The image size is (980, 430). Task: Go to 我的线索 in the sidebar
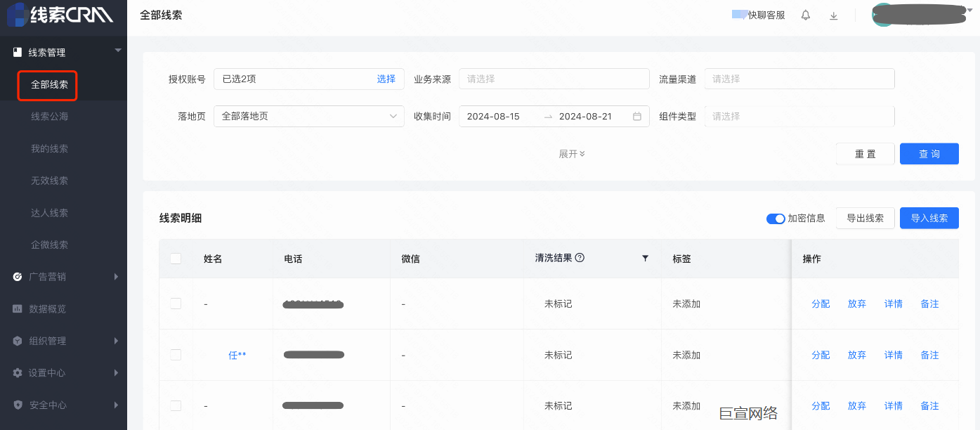(49, 149)
